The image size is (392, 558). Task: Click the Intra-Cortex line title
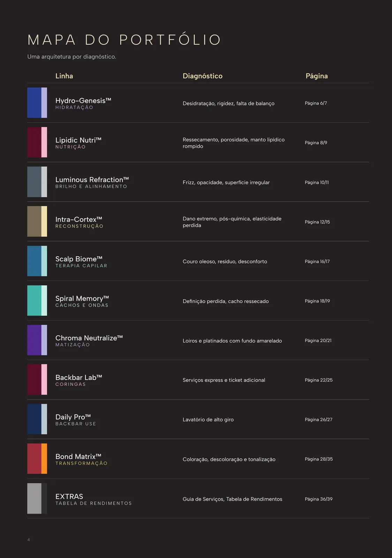[79, 219]
